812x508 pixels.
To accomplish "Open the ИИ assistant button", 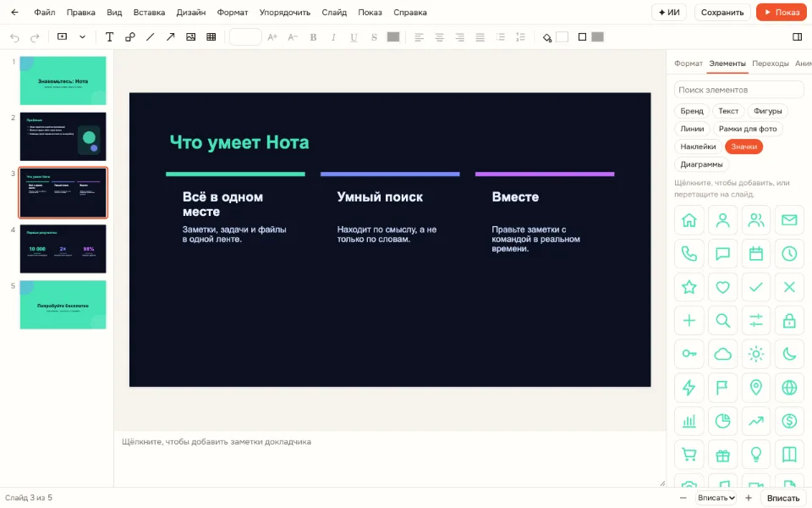I will tap(669, 13).
